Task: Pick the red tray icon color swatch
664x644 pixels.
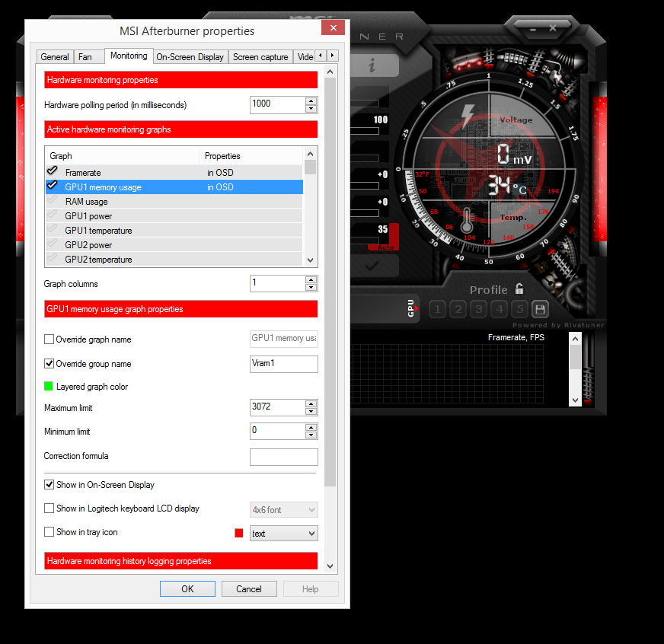Action: (239, 533)
